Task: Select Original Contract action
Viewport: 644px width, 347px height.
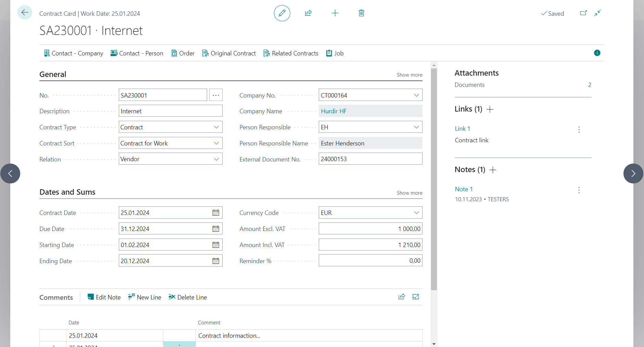Action: tap(229, 53)
